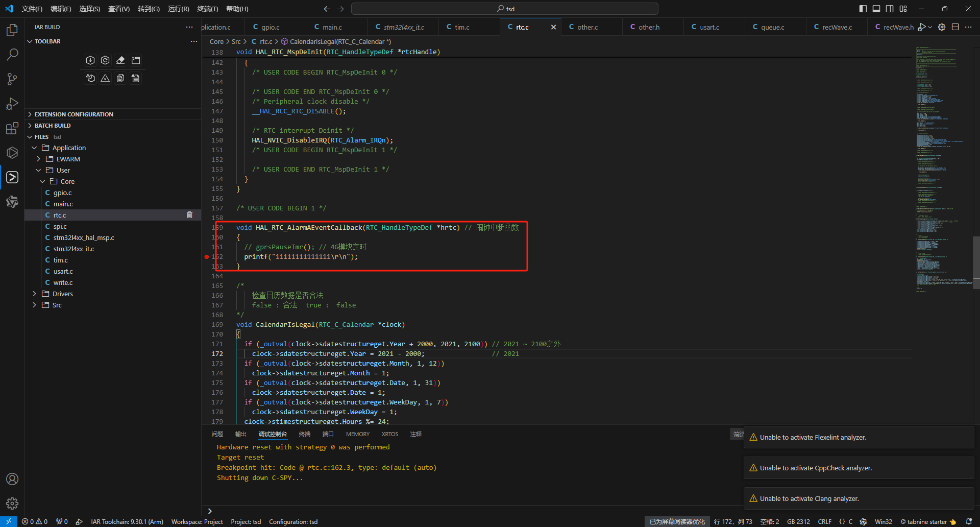Split the editor to the right
The image size is (980, 527).
pos(955,27)
